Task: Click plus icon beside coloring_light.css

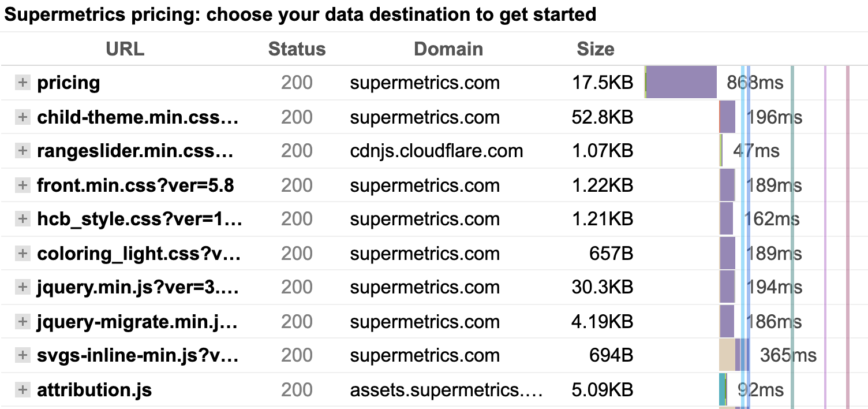Action: [22, 253]
